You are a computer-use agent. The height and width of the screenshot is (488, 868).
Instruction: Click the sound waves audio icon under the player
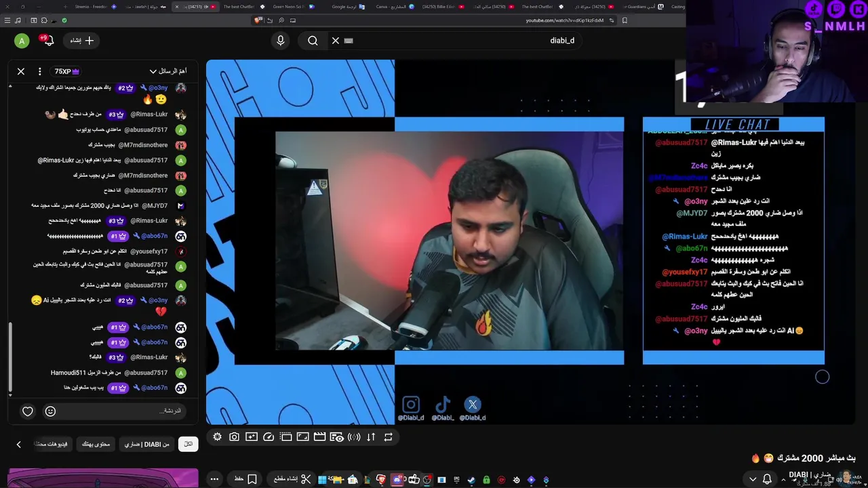point(354,437)
